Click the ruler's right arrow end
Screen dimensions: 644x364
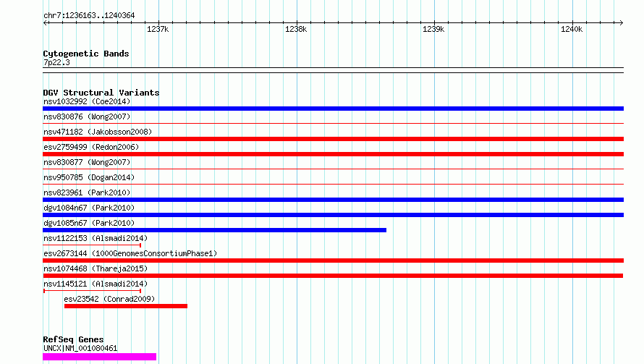click(x=621, y=22)
